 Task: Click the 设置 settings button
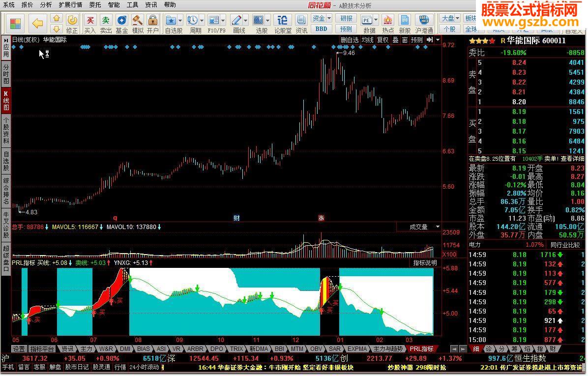tap(19, 349)
